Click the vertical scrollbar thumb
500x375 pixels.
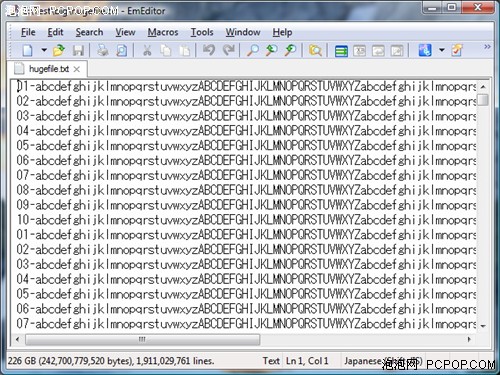(483, 100)
